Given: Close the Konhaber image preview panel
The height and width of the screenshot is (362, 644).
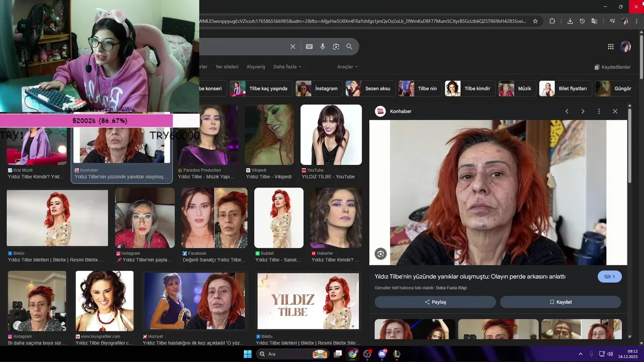Looking at the screenshot, I should tap(615, 111).
